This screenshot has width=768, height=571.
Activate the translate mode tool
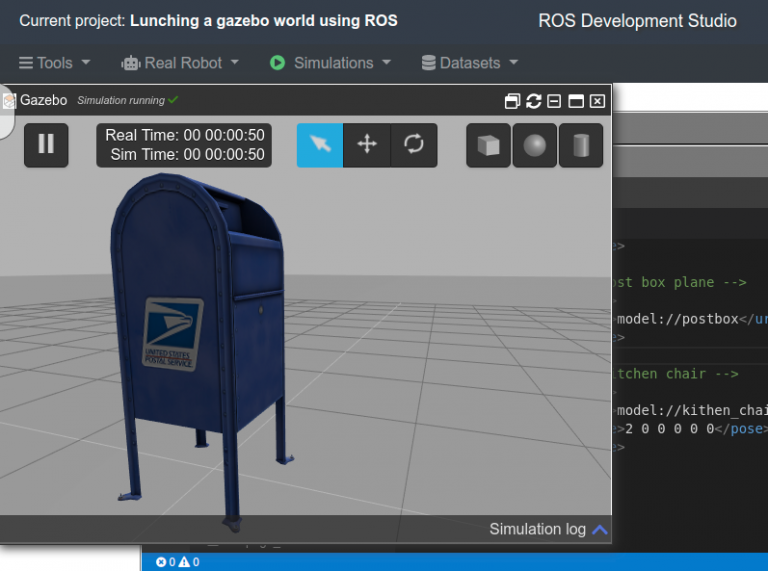click(367, 145)
